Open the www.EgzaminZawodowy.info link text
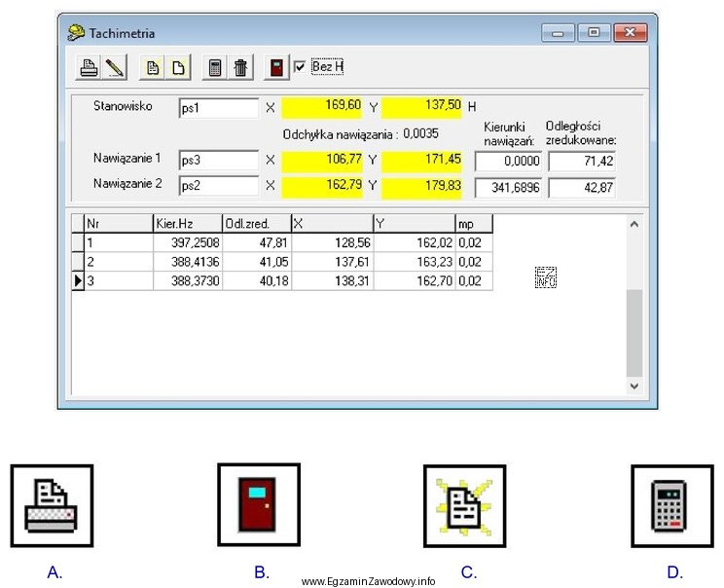724x588 pixels. (x=368, y=581)
